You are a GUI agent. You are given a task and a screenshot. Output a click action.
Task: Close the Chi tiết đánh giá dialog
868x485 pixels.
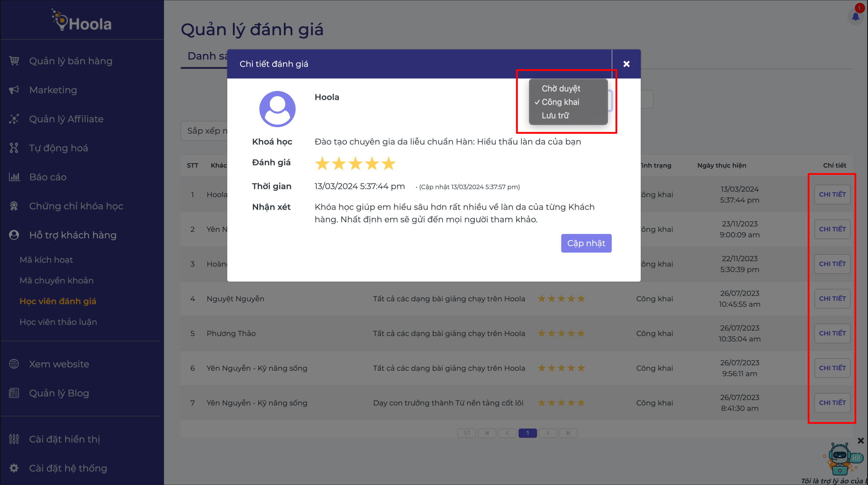pos(626,64)
